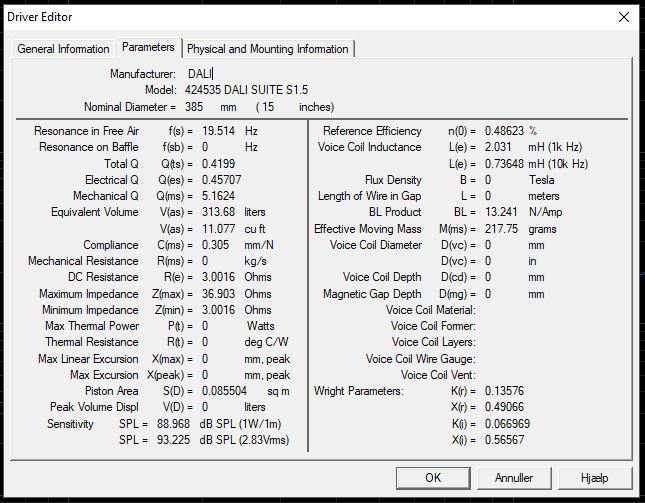The height and width of the screenshot is (503, 645).
Task: Select R(e) DC Resistance value 3.0016
Action: click(218, 277)
